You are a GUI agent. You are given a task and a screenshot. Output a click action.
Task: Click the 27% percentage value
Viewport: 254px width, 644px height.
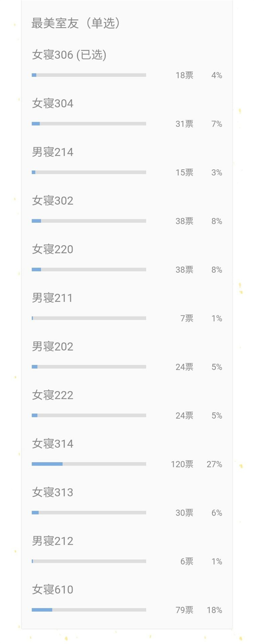[214, 464]
